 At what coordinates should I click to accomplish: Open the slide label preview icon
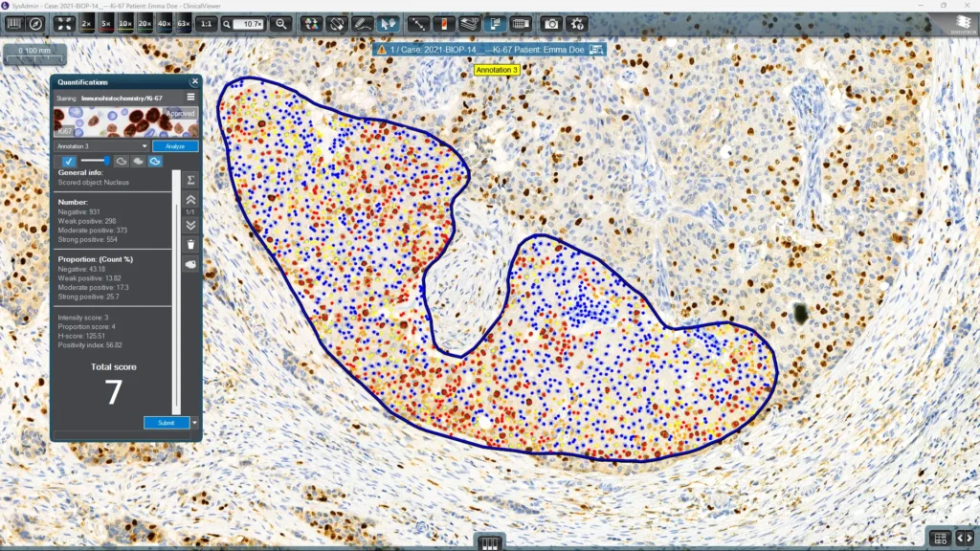444,24
